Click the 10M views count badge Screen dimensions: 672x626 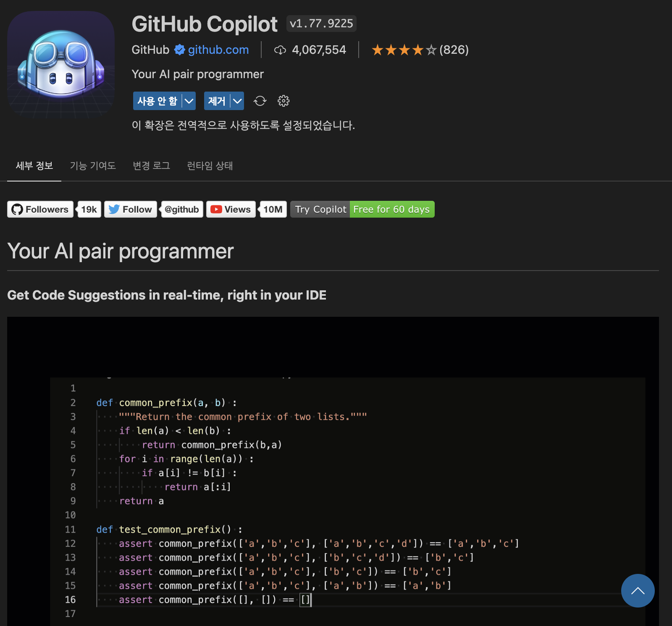pos(273,209)
